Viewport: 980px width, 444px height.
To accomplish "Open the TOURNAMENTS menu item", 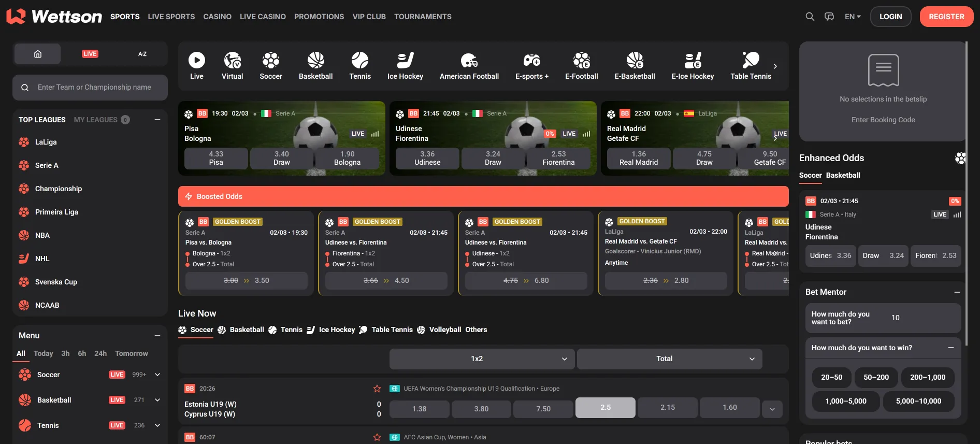I will coord(423,17).
